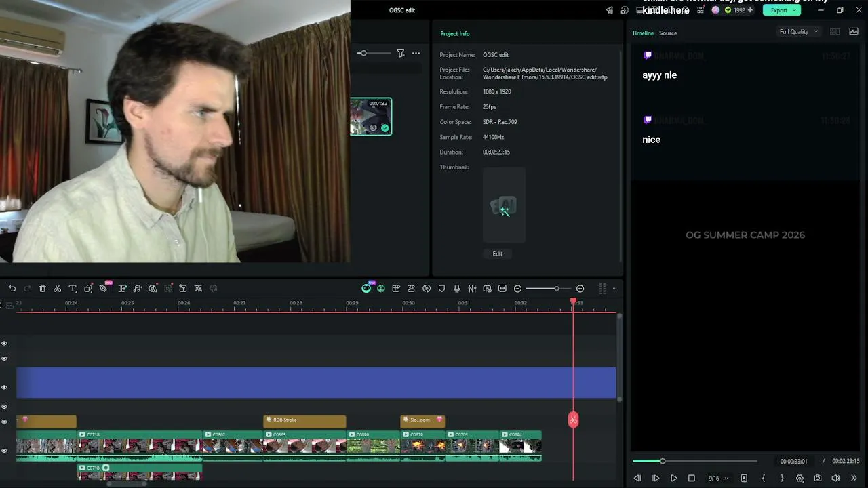Step forward one frame in preview
Image resolution: width=868 pixels, height=488 pixels.
click(656, 479)
